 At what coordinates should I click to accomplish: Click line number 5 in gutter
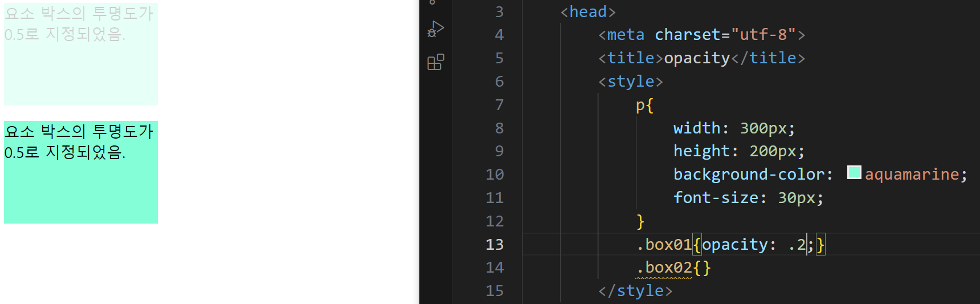[x=499, y=58]
